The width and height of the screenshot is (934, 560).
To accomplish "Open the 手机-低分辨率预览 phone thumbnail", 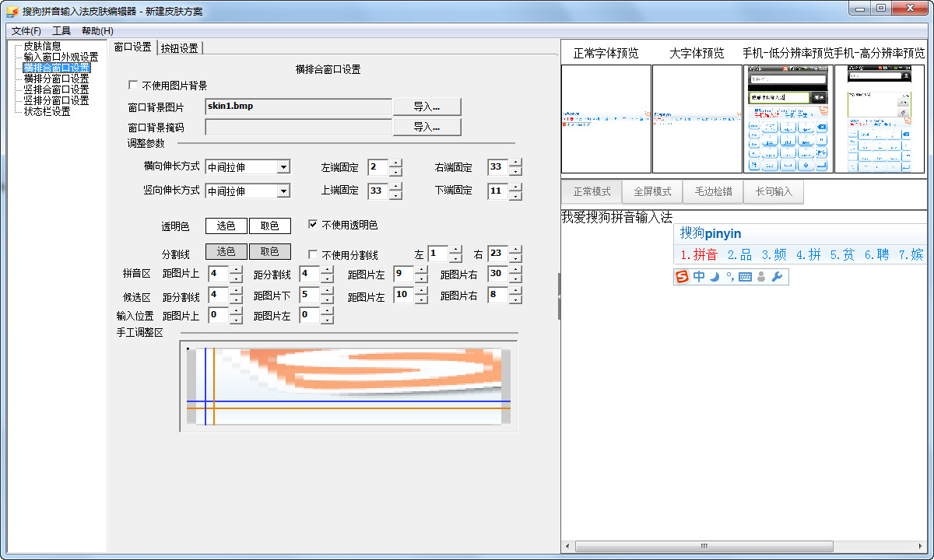I will (788, 119).
